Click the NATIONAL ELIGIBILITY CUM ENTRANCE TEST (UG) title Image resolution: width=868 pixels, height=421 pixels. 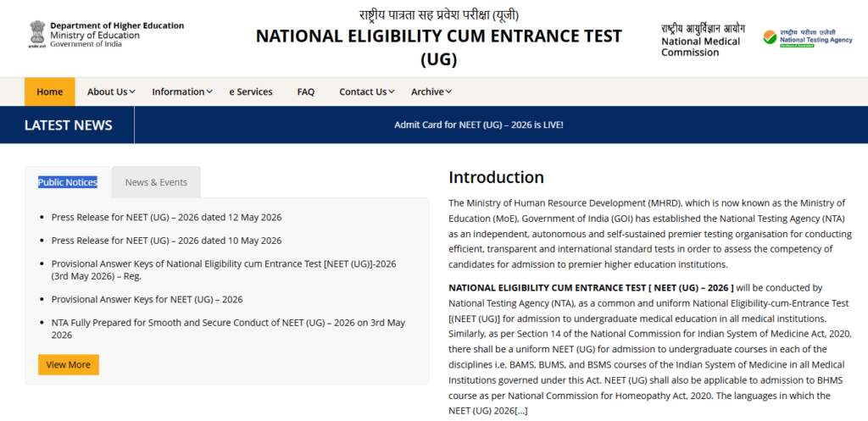[x=439, y=47]
